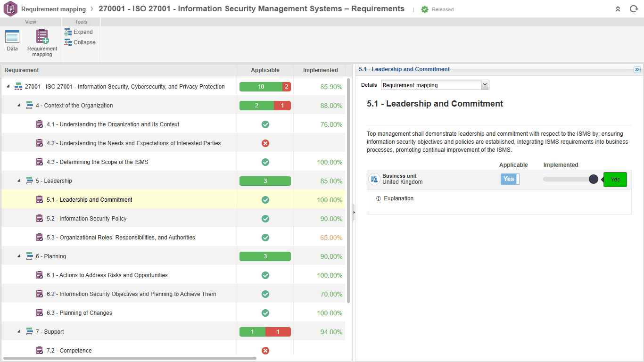The image size is (644, 362).
Task: Click the requirement icon for 5.2 Information Security Policy
Action: click(x=40, y=219)
